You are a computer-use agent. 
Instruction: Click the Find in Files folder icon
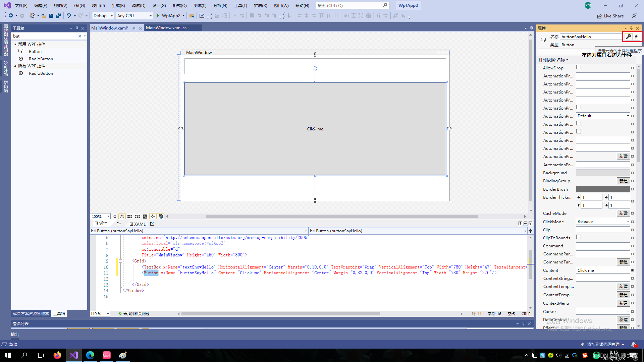192,15
